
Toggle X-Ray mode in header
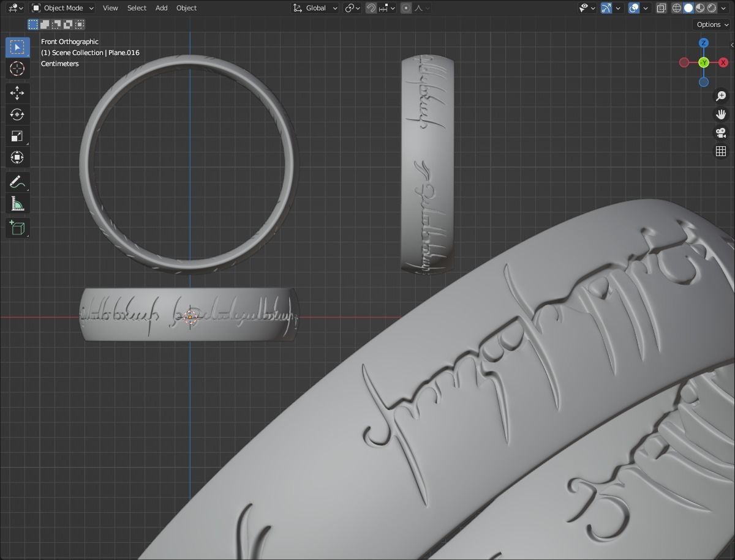(x=661, y=8)
